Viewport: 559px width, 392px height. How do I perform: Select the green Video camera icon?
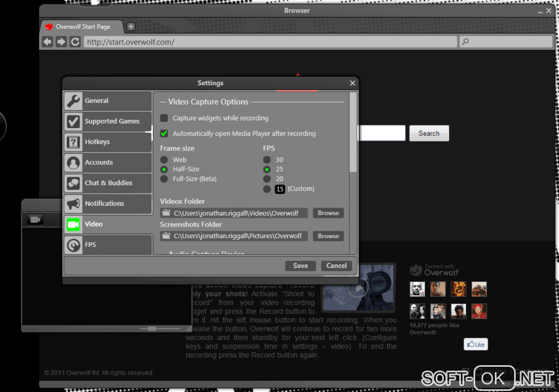tap(73, 224)
